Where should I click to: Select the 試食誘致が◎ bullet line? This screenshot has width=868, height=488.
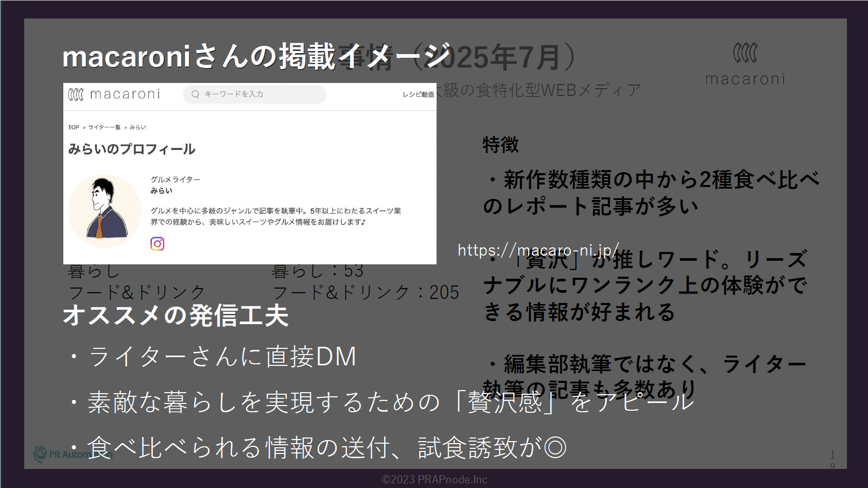click(x=327, y=447)
